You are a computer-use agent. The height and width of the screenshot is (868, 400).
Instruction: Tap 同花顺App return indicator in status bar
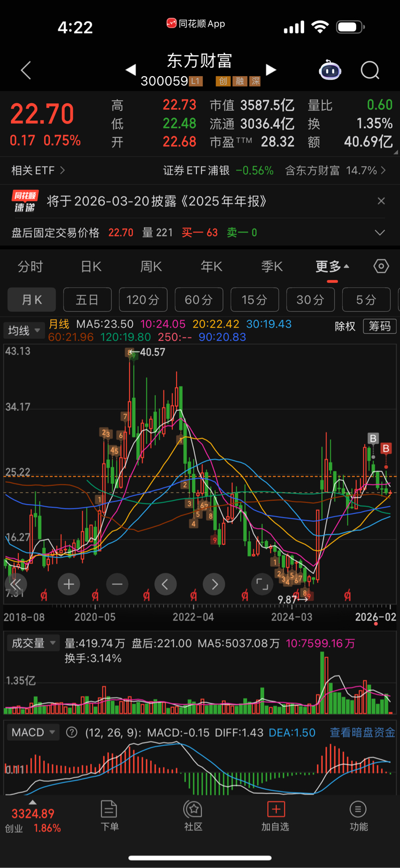(196, 23)
